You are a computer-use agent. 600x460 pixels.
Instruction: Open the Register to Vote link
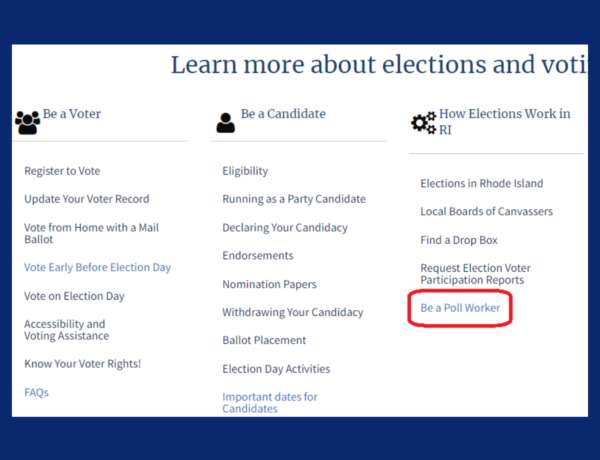coord(62,171)
